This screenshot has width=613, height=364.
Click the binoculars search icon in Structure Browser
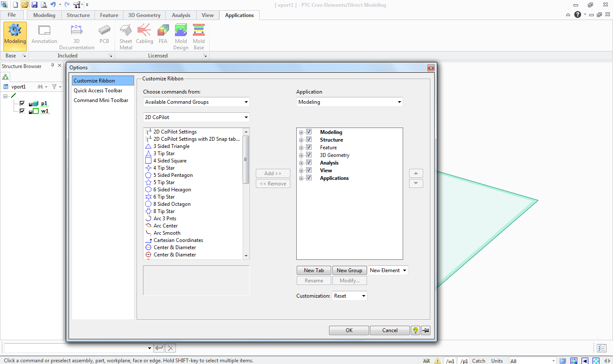click(x=40, y=86)
